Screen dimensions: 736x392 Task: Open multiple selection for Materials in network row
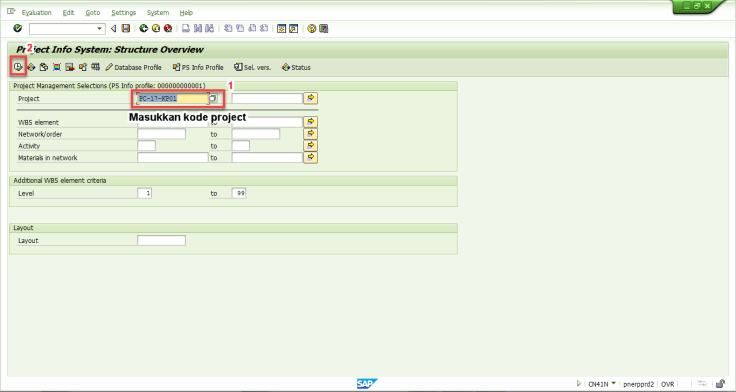[x=311, y=157]
